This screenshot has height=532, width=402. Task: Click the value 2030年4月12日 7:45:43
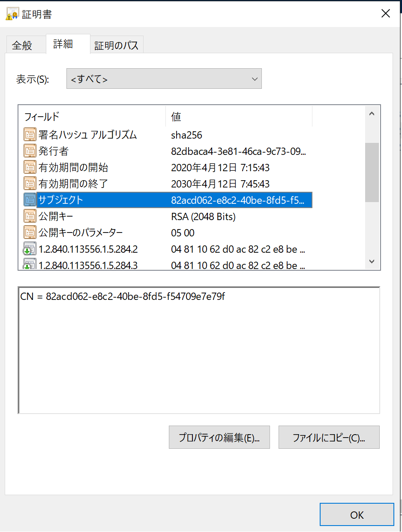(x=220, y=184)
